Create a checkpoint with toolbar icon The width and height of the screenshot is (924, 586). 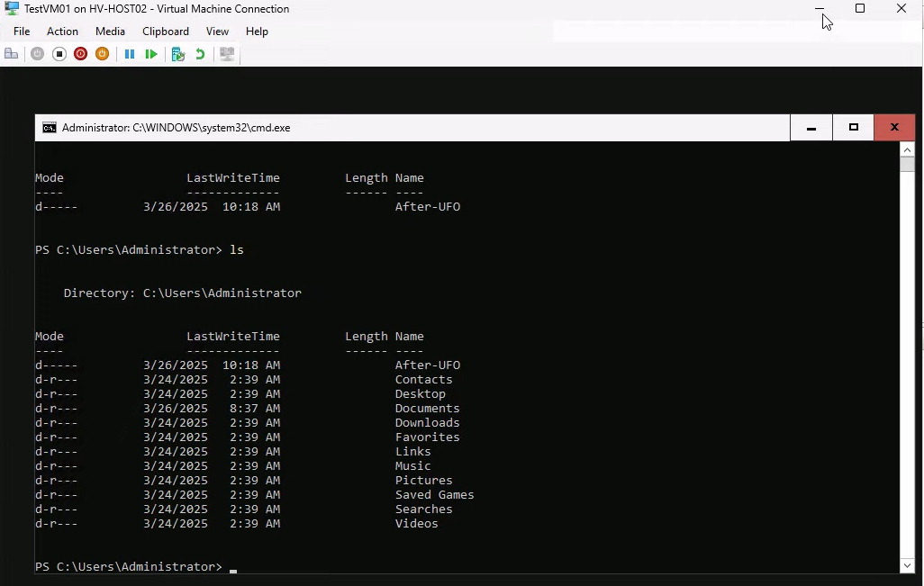point(178,54)
